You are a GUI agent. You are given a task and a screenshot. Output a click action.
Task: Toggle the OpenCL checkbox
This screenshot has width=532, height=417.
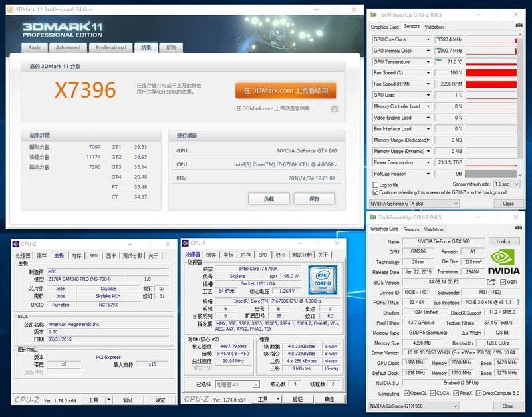(x=406, y=393)
